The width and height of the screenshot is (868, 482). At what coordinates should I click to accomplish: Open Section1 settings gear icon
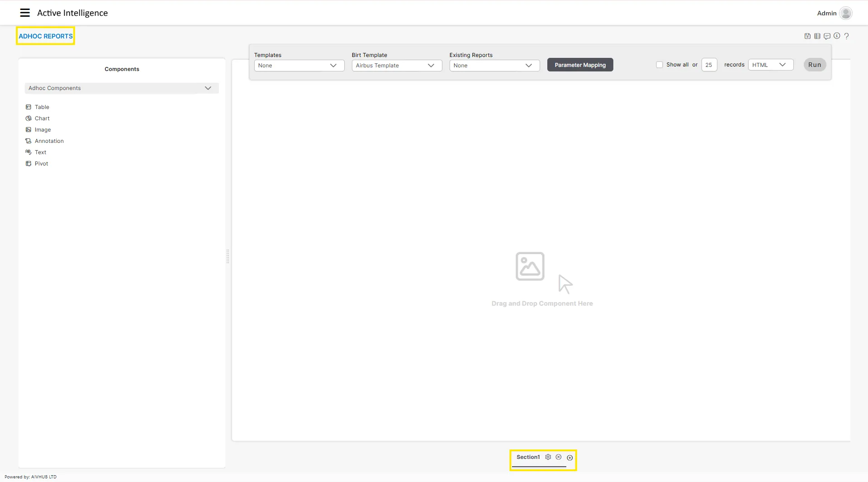(x=548, y=457)
